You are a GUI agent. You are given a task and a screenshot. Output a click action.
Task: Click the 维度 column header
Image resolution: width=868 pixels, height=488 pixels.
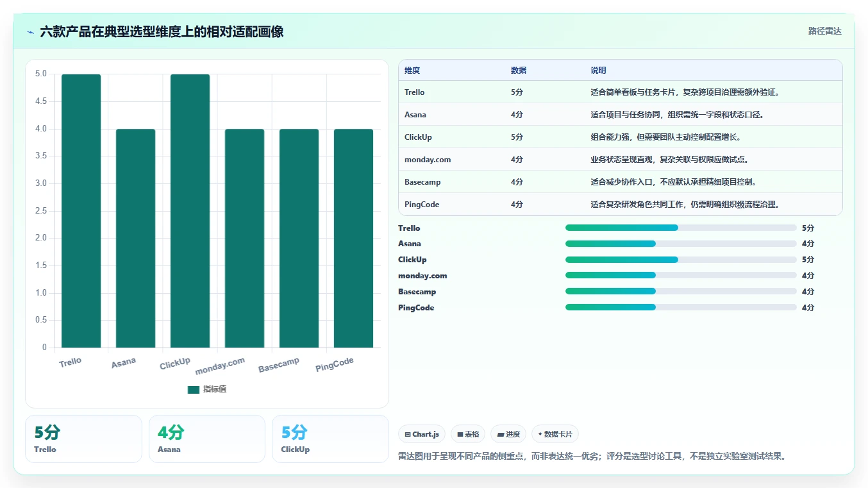click(x=412, y=71)
